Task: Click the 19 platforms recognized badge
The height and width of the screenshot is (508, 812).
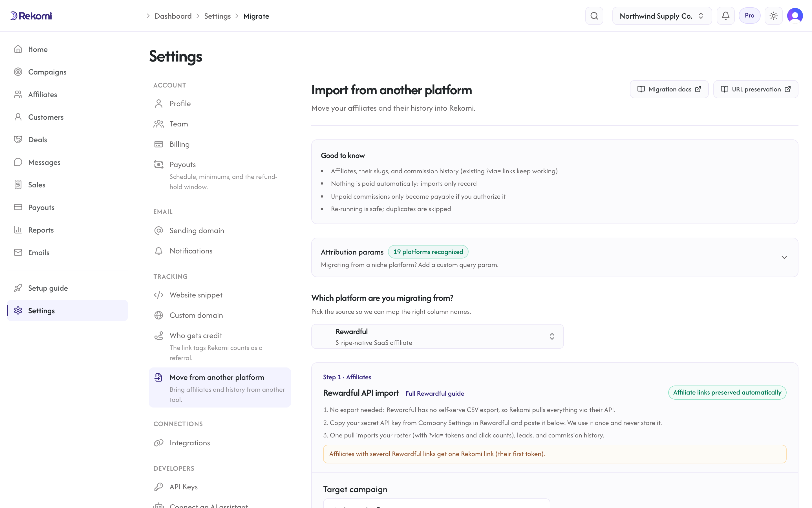Action: coord(428,252)
